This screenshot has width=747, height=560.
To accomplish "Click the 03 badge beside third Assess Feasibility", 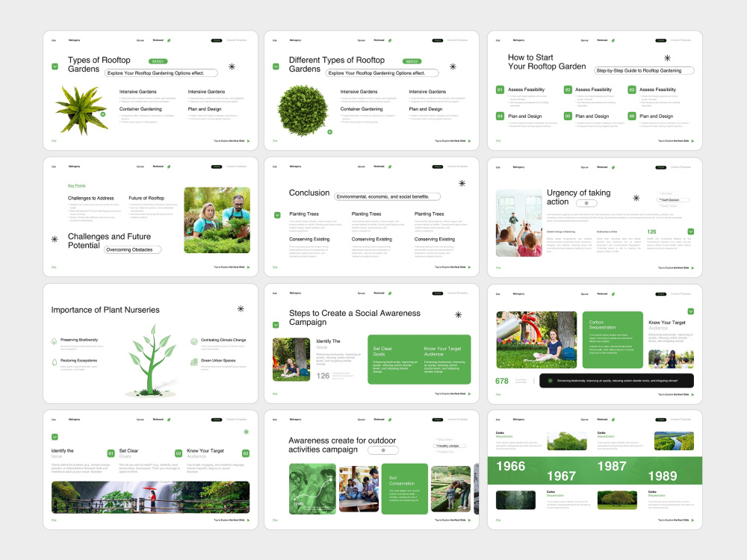I will coord(632,90).
